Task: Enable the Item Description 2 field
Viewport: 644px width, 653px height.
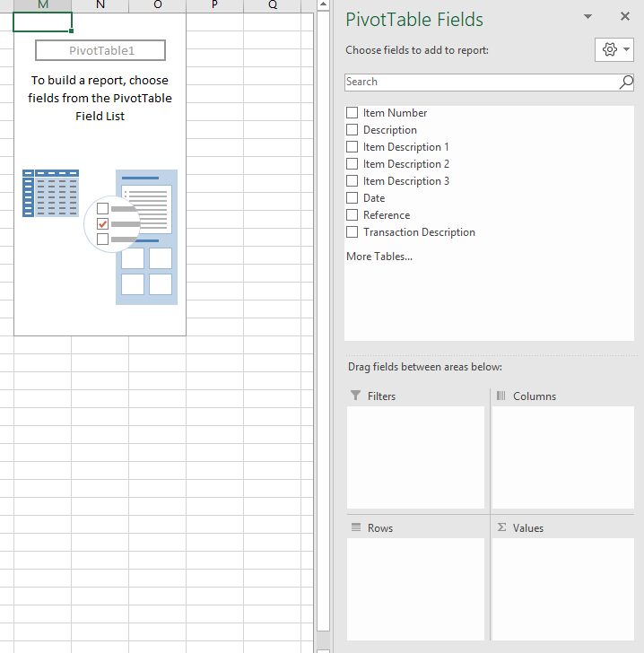Action: pos(352,164)
